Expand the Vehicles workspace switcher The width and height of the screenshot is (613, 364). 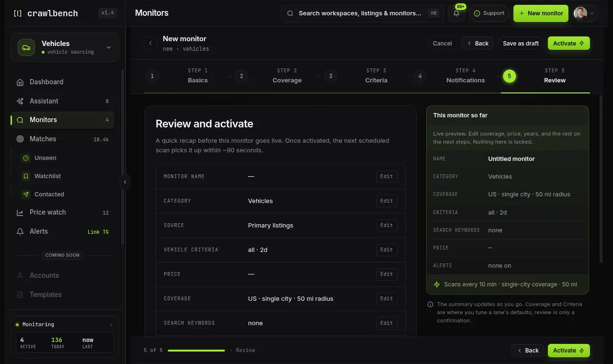point(65,47)
